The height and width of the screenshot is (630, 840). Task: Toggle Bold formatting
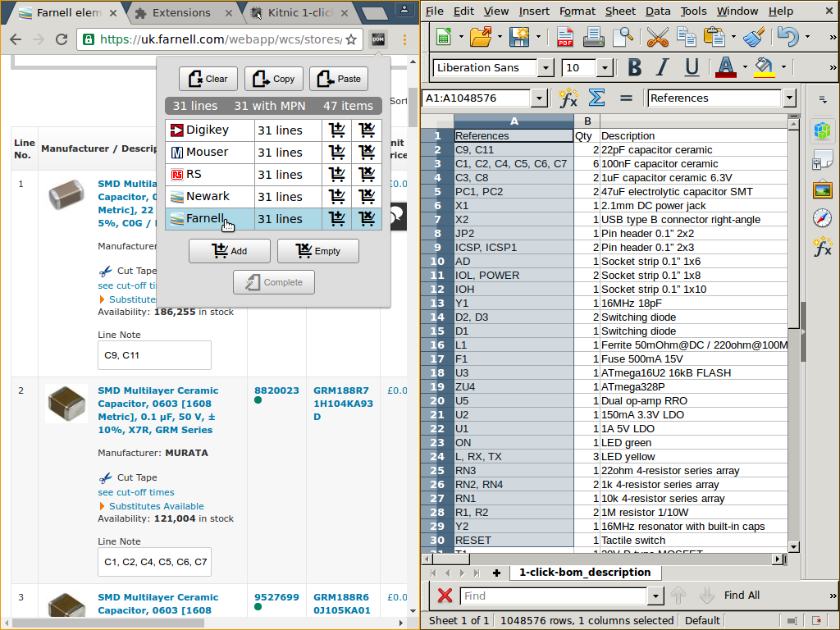coord(634,67)
